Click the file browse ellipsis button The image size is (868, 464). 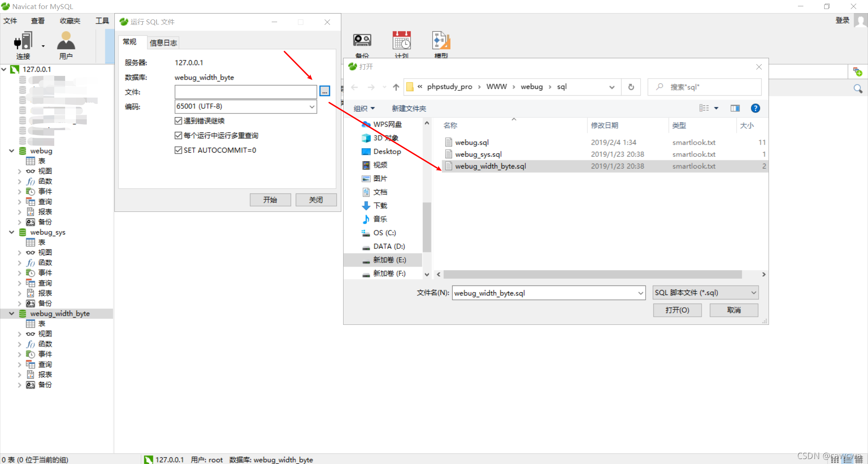(x=325, y=91)
